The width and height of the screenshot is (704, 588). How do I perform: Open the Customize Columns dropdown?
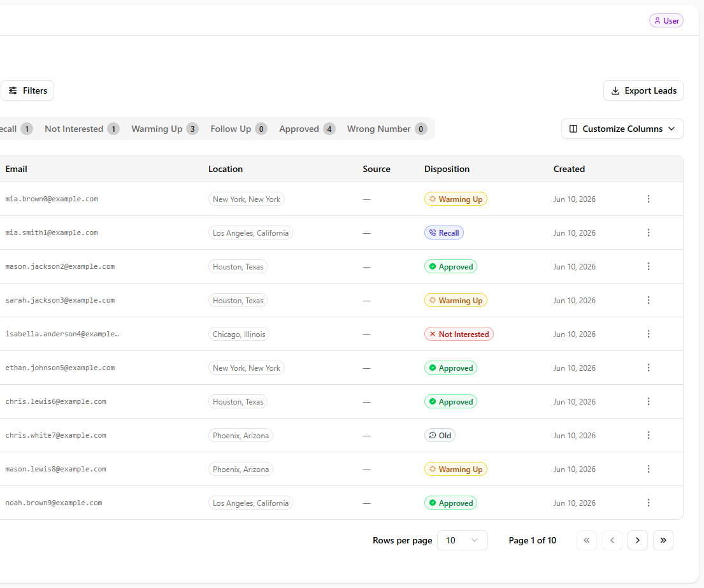pos(622,129)
